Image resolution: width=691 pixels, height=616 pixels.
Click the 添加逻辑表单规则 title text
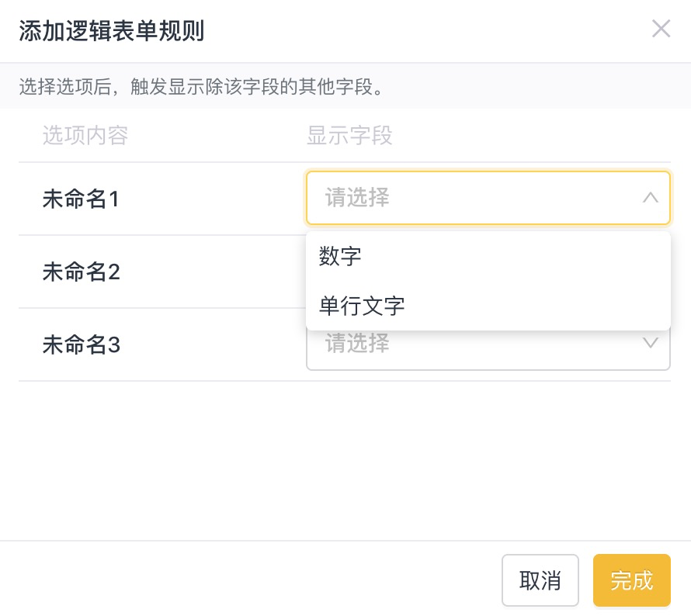[x=111, y=31]
